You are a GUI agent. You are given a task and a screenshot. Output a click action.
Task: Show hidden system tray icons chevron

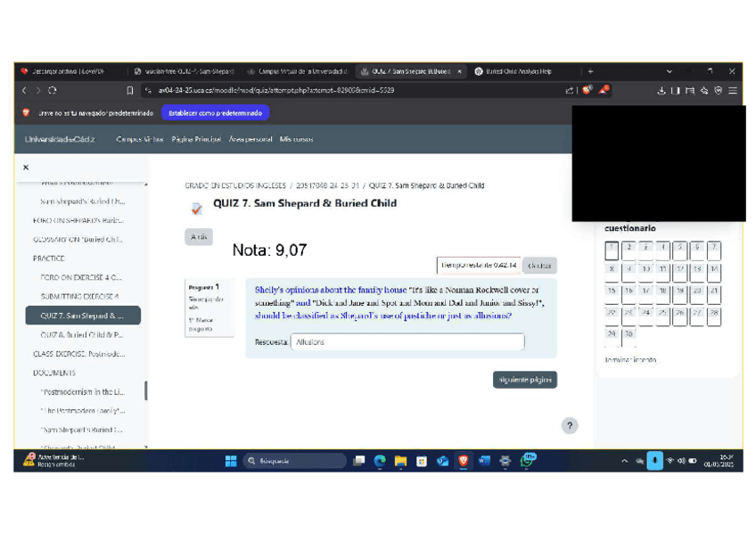pos(625,461)
